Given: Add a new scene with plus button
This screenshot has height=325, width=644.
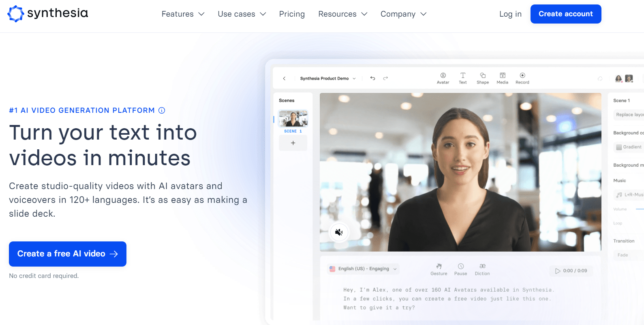Looking at the screenshot, I should [293, 143].
